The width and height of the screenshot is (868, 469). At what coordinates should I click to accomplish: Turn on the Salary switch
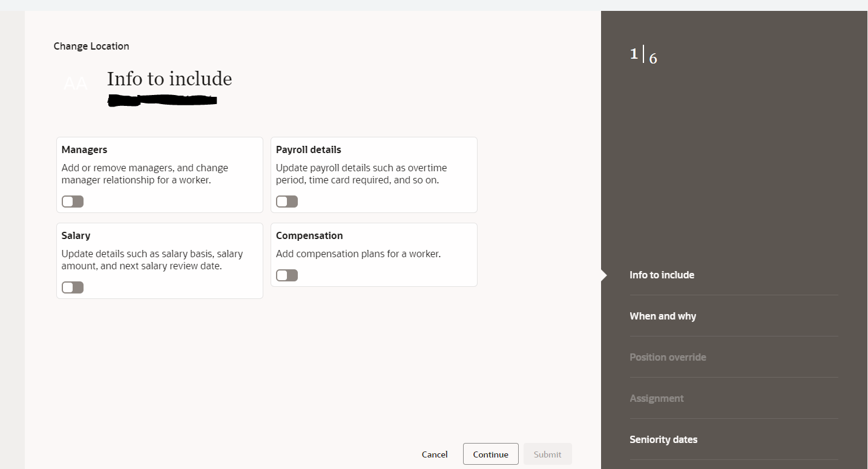tap(72, 287)
